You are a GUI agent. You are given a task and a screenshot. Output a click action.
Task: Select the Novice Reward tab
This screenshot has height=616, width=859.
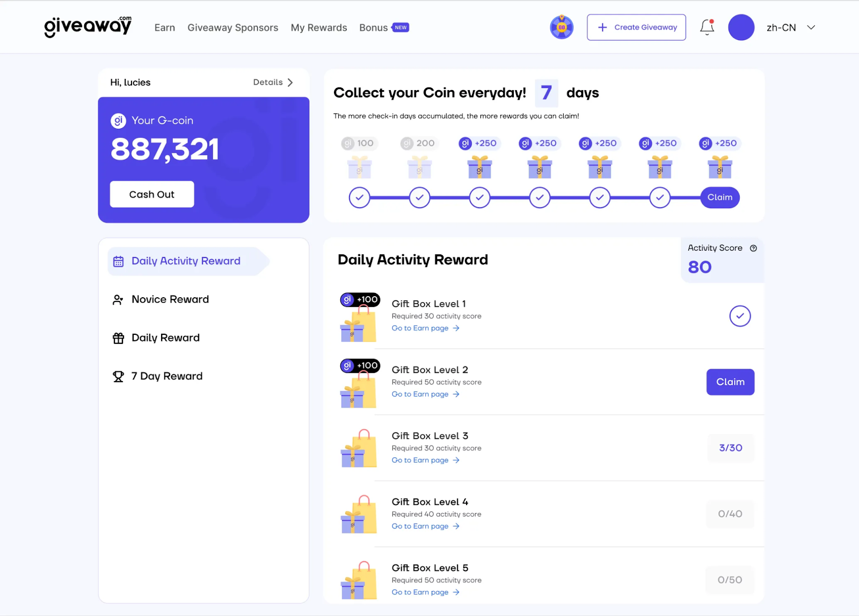(170, 299)
